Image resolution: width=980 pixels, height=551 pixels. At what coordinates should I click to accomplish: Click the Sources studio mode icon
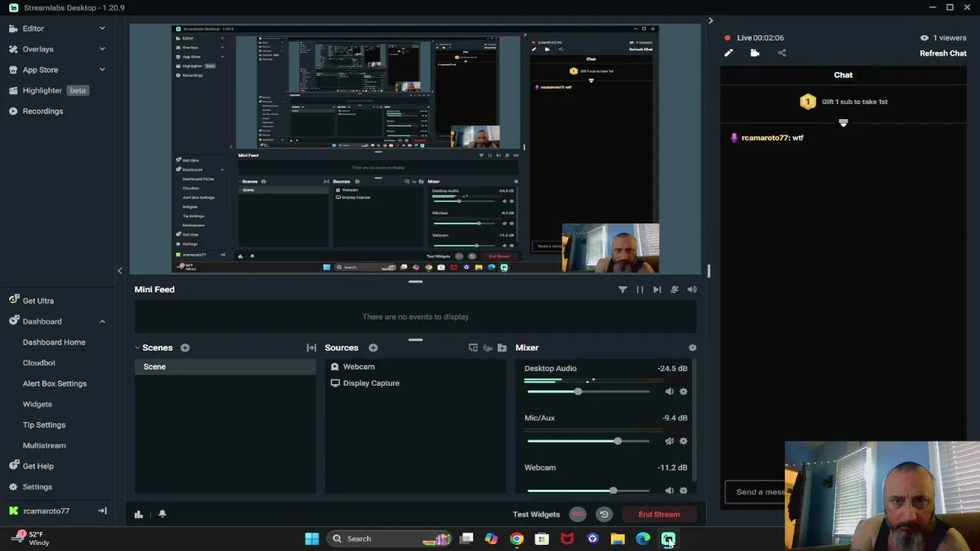point(473,347)
